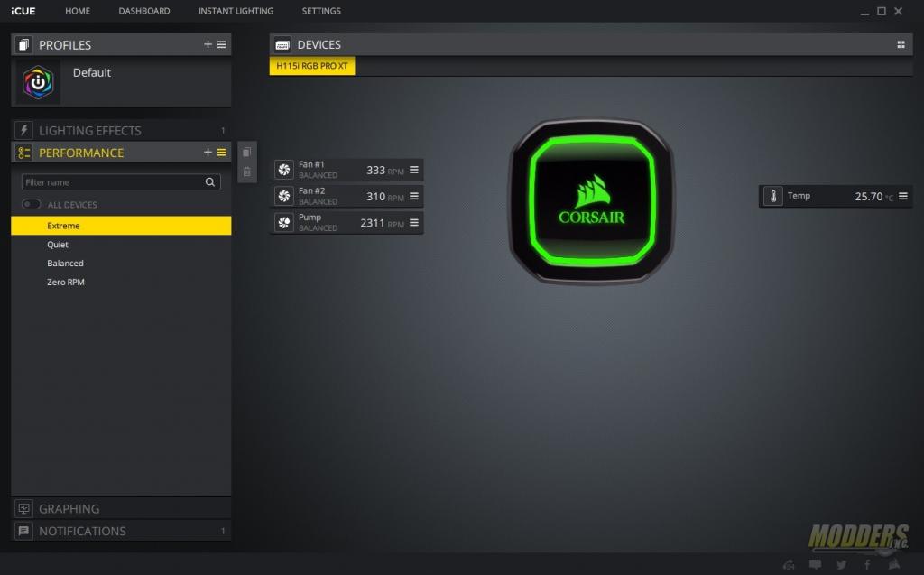Select the Default profile icon
The height and width of the screenshot is (575, 924).
coord(38,82)
